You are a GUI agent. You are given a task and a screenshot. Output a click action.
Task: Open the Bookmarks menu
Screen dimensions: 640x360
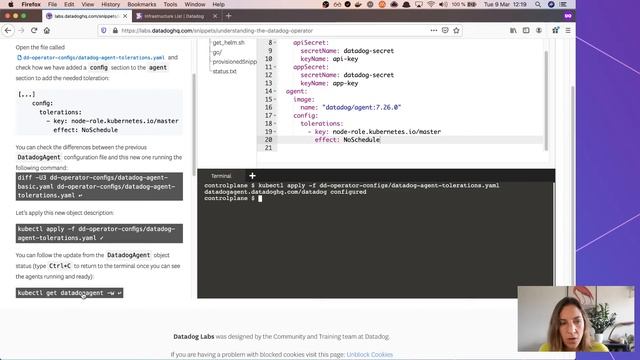(142, 4)
